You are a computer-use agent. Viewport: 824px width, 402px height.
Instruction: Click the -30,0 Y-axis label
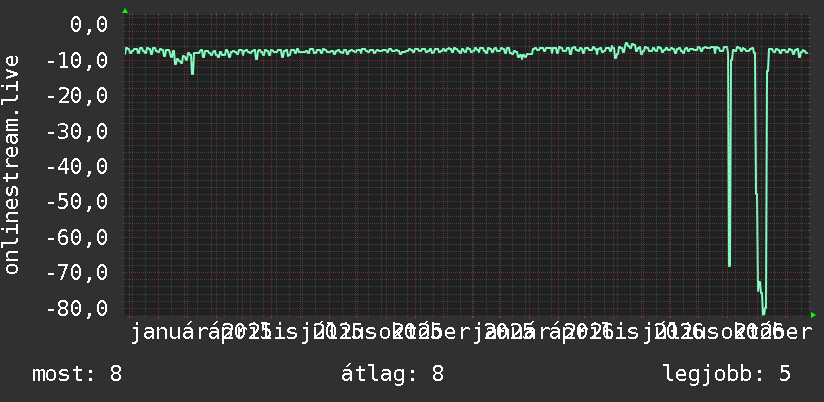coord(77,131)
